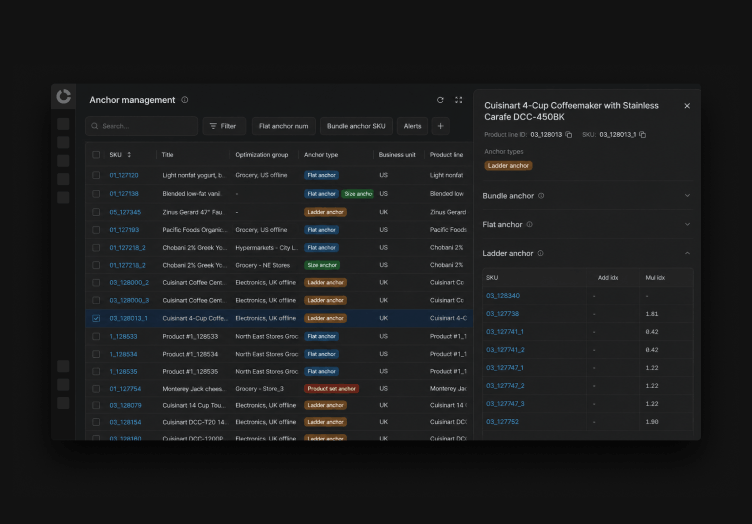Open ladder SKU link 03_127747_3
The width and height of the screenshot is (752, 524).
pos(505,404)
